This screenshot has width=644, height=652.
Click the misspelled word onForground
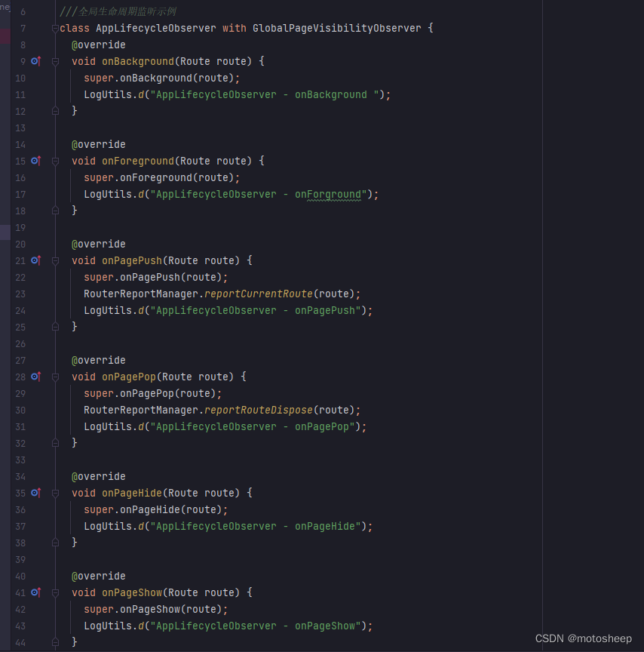coord(328,194)
